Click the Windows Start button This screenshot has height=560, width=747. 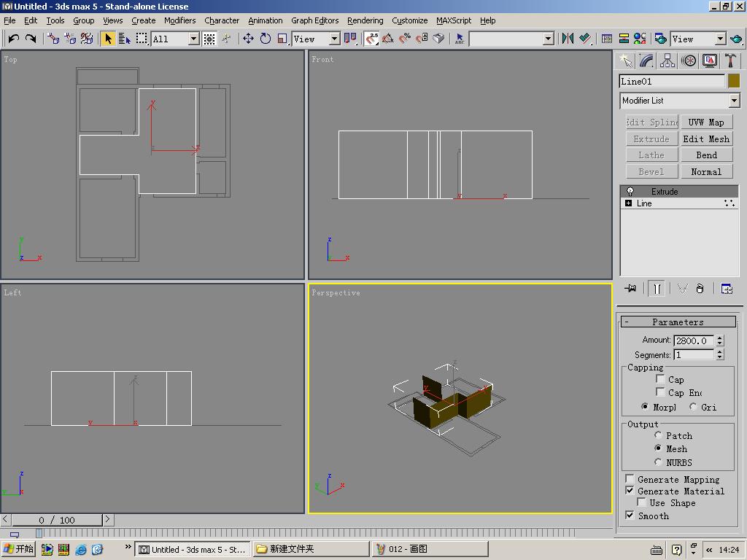[18, 549]
